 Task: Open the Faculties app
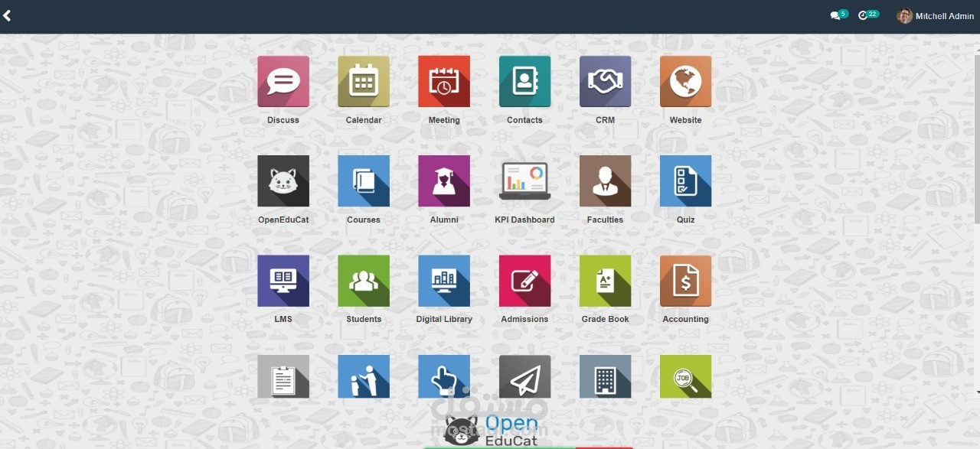coord(605,181)
